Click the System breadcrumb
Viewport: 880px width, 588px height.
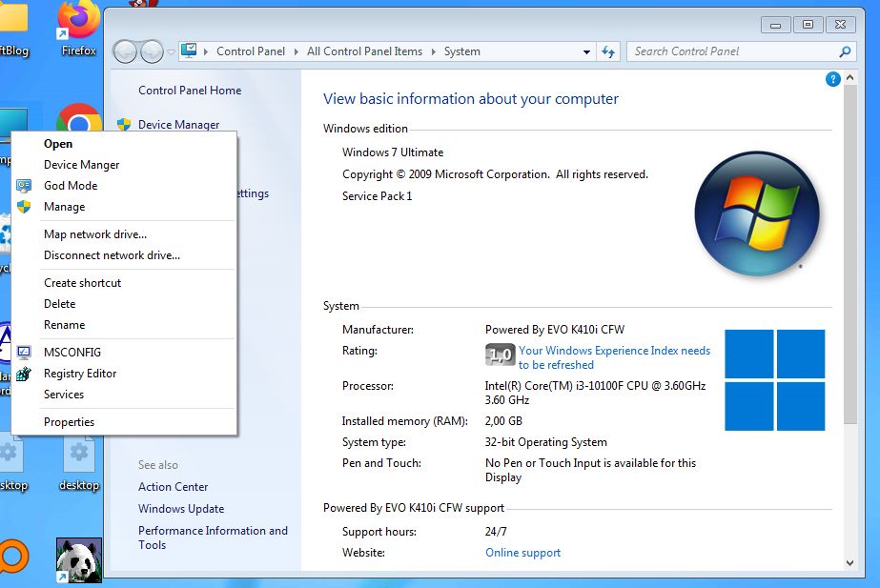pyautogui.click(x=461, y=51)
